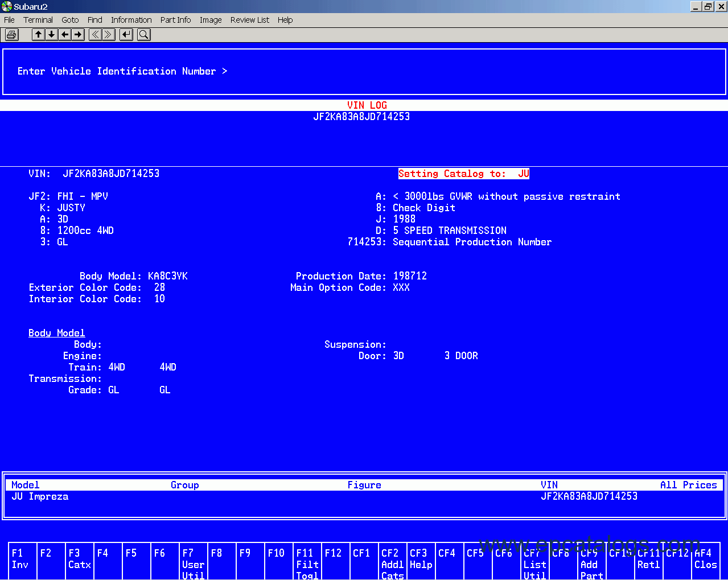Click the return/enter arrow toolbar icon

[126, 35]
